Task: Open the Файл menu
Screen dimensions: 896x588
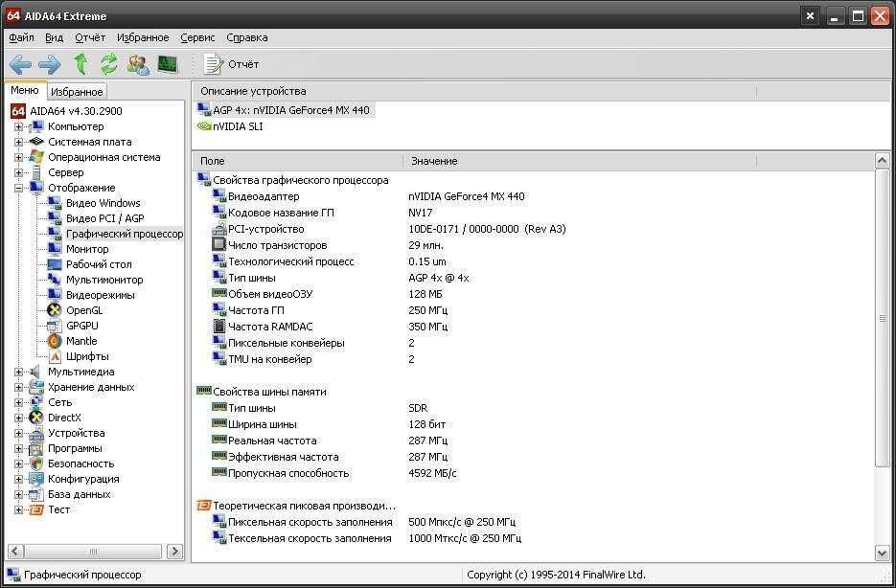Action: click(x=21, y=37)
